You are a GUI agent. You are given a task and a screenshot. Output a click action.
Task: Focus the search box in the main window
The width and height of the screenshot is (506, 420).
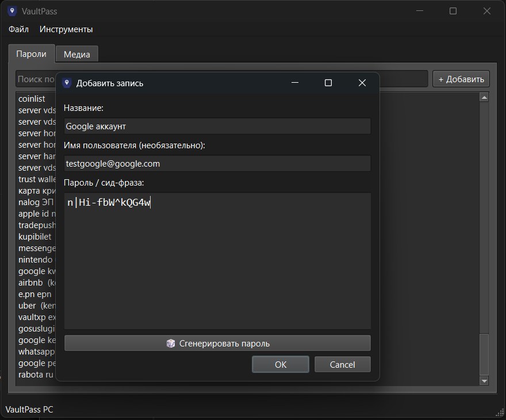tap(36, 79)
